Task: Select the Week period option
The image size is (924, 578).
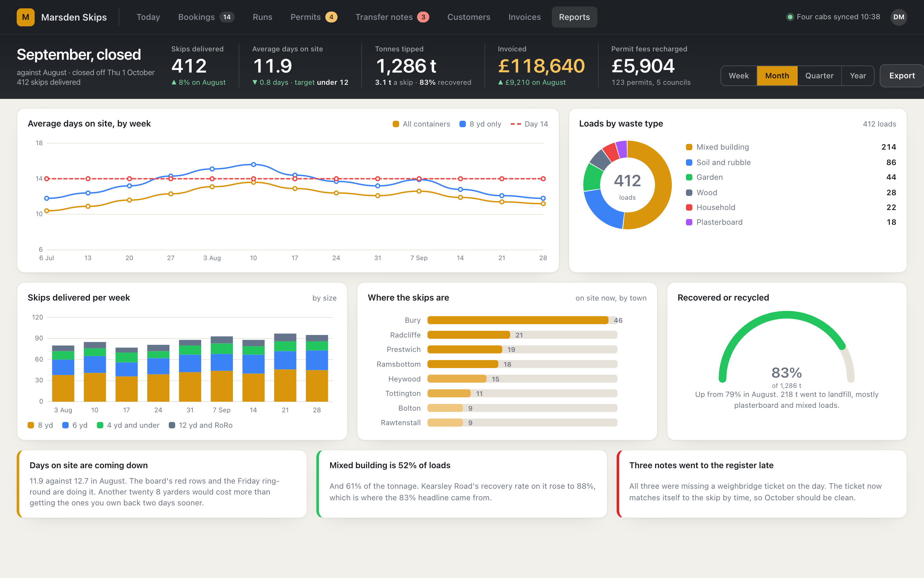Action: click(739, 76)
